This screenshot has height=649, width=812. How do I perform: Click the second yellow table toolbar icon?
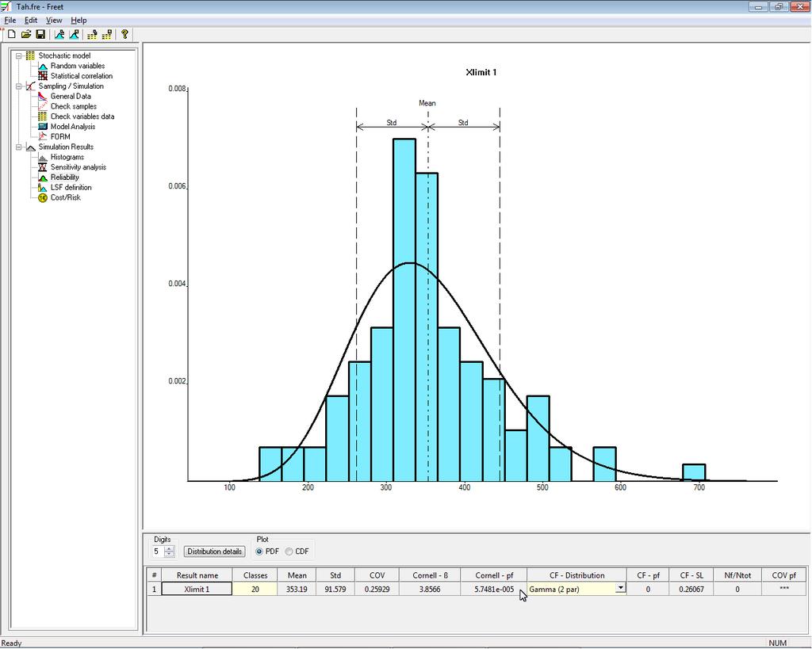point(107,34)
